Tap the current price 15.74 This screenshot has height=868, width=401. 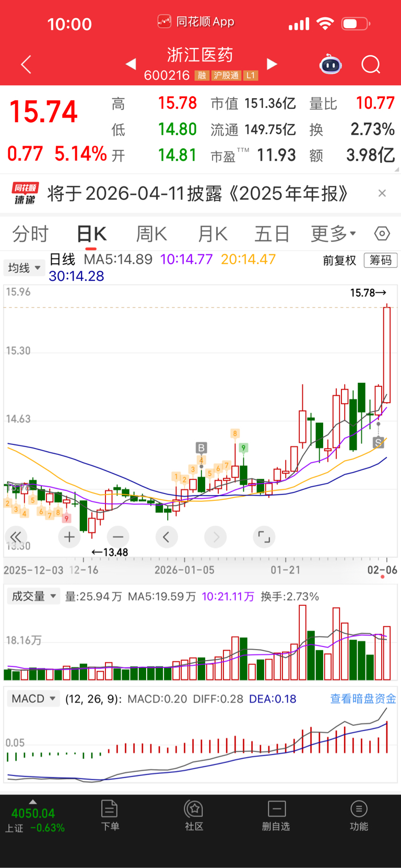[x=43, y=111]
